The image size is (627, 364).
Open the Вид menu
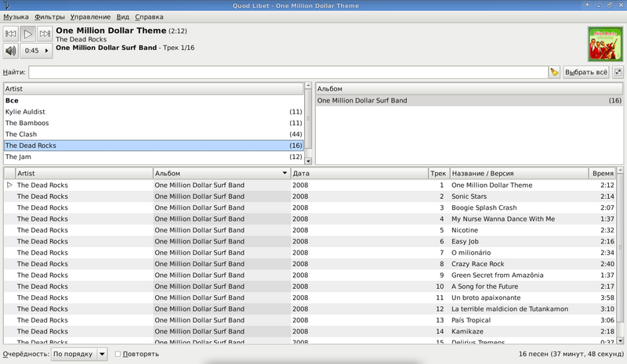pos(123,16)
